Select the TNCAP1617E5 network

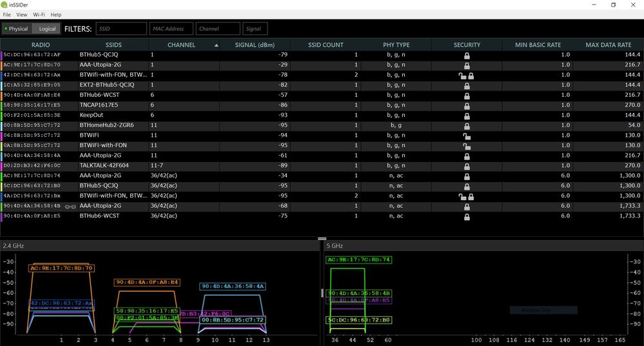322,105
